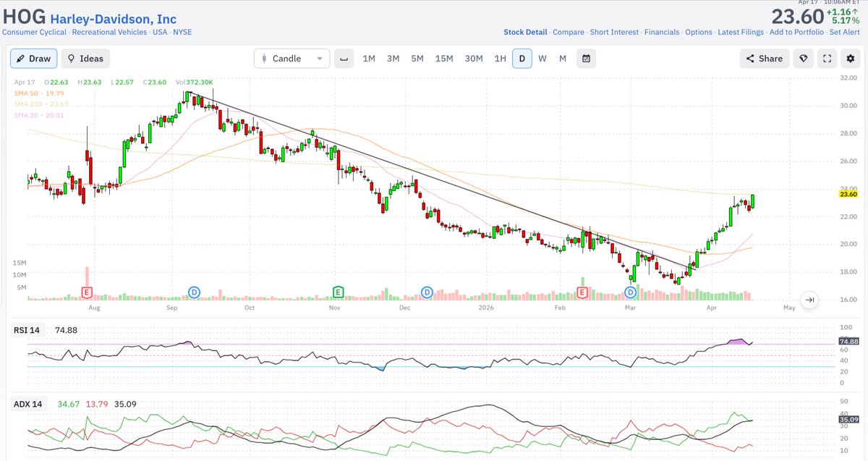Viewport: 868px width, 461px height.
Task: Open the Financials link
Action: tap(662, 33)
